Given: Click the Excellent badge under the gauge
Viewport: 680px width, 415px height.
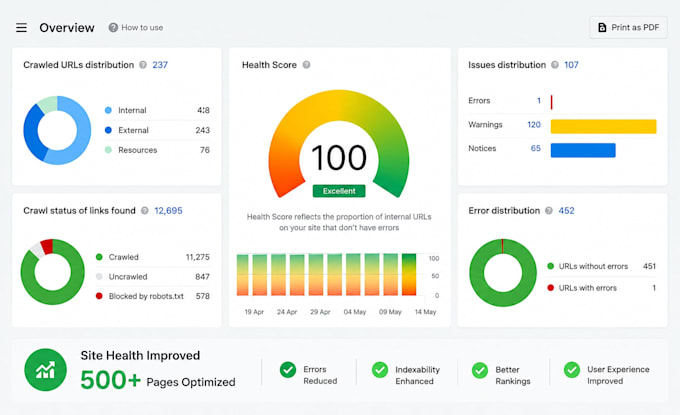Looking at the screenshot, I should [339, 191].
